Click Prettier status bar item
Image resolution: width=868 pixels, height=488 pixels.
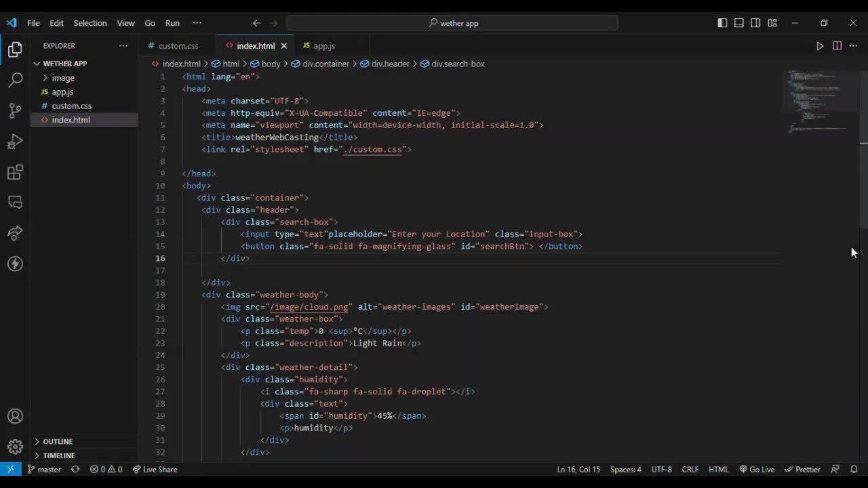point(802,469)
